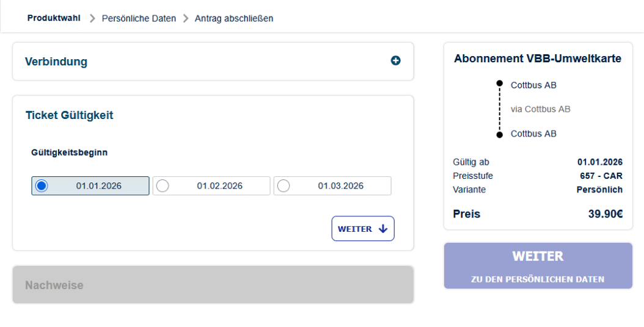Viewport: 644px width, 327px height.
Task: Go to the Produktwahl breadcrumb step
Action: 54,18
